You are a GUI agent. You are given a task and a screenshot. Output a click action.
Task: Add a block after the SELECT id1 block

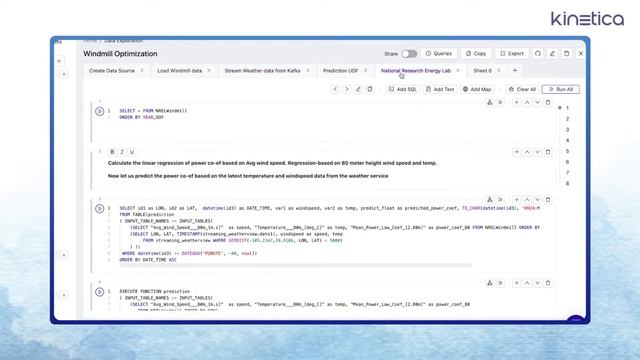click(516, 200)
